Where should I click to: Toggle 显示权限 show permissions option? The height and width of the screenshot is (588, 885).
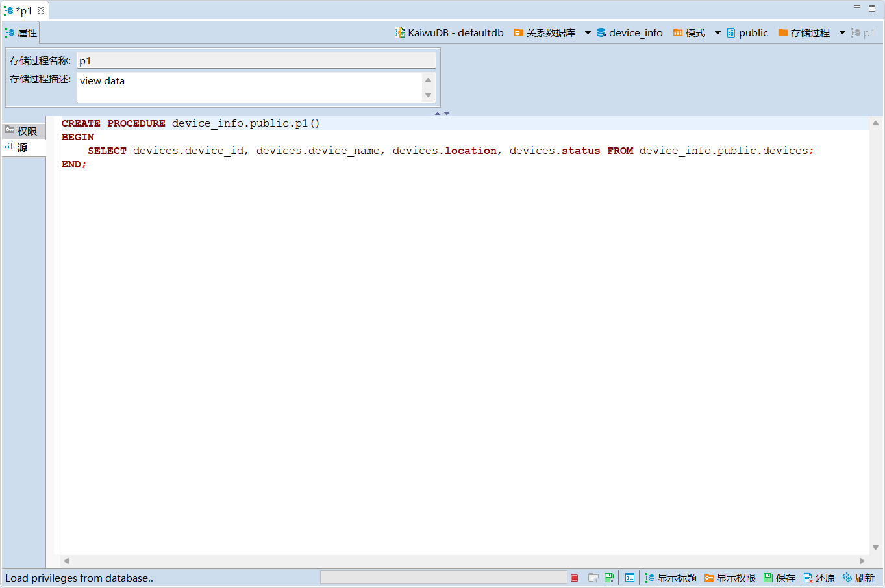pyautogui.click(x=730, y=578)
